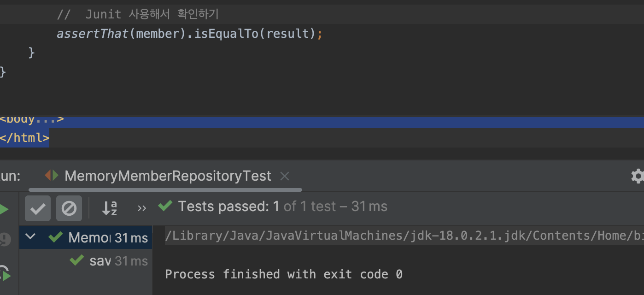Toggle Show Ignored tests filter
644x295 pixels.
pos(69,209)
